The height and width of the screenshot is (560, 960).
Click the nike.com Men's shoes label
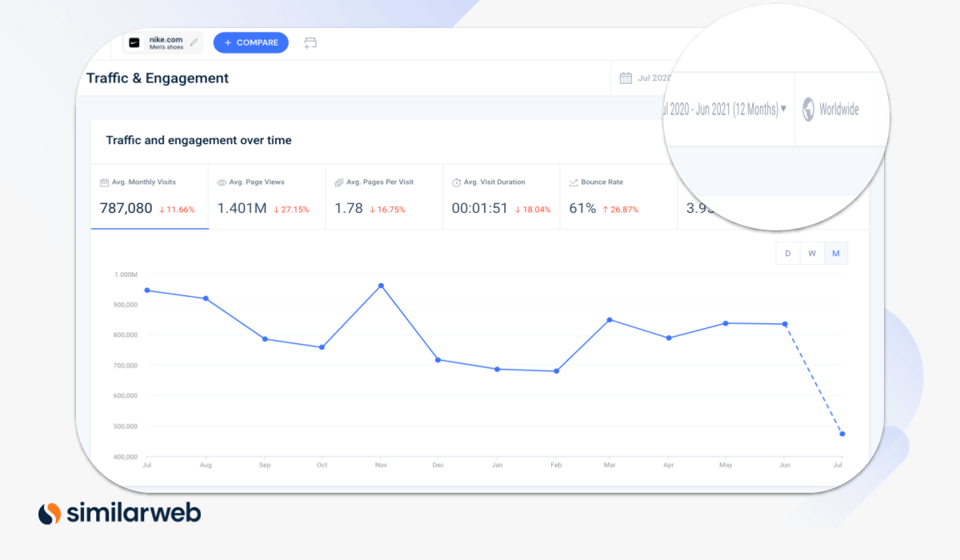pos(166,42)
